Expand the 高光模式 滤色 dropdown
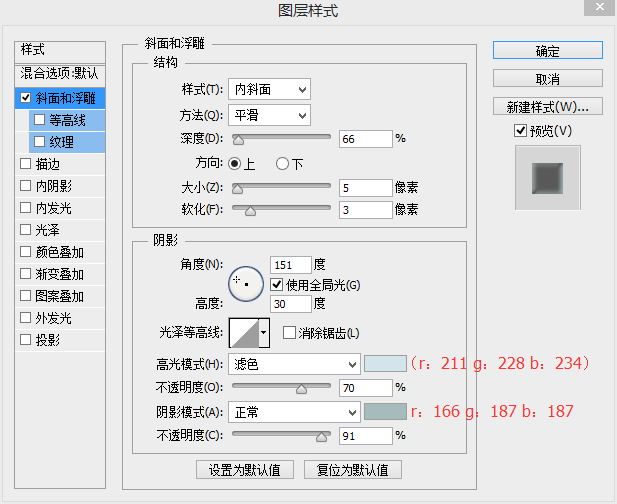Image resolution: width=617 pixels, height=504 pixels. click(x=293, y=364)
